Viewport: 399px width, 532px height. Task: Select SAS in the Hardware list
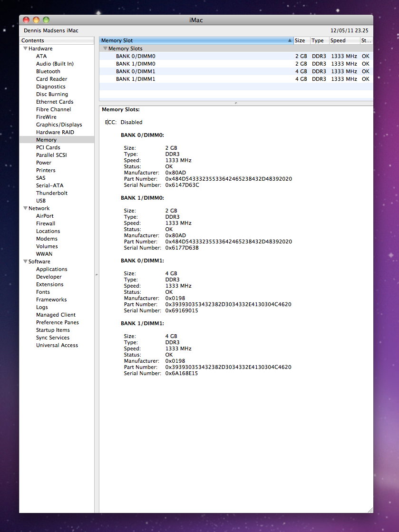41,178
